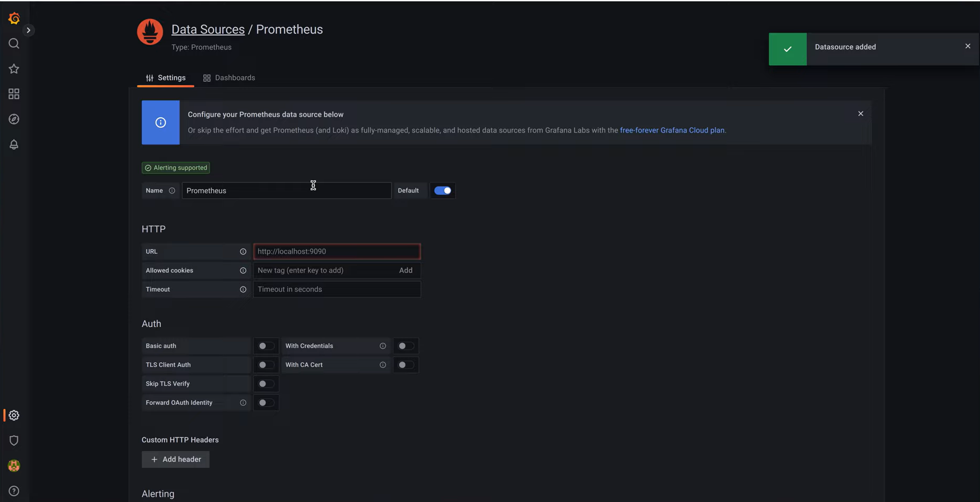Image resolution: width=980 pixels, height=502 pixels.
Task: Close the Datasource added notification
Action: pyautogui.click(x=967, y=46)
